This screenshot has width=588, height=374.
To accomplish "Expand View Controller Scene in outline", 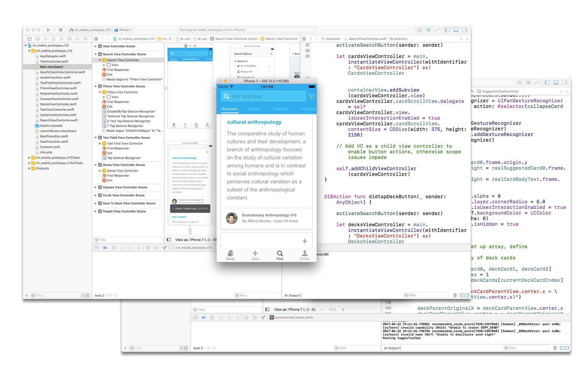I will point(95,46).
